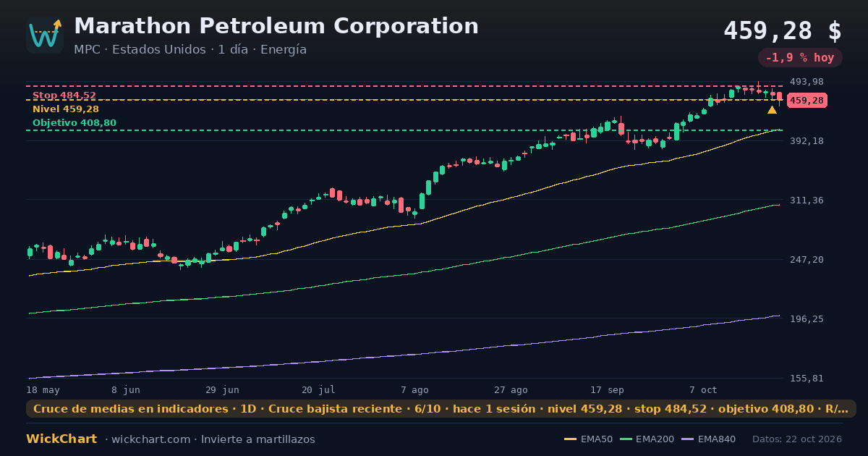
Task: Click the Cruce de medias signal banner
Action: pos(441,409)
